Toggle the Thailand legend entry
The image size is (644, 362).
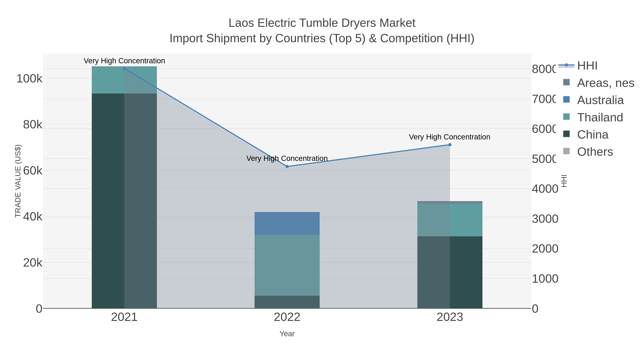point(593,117)
